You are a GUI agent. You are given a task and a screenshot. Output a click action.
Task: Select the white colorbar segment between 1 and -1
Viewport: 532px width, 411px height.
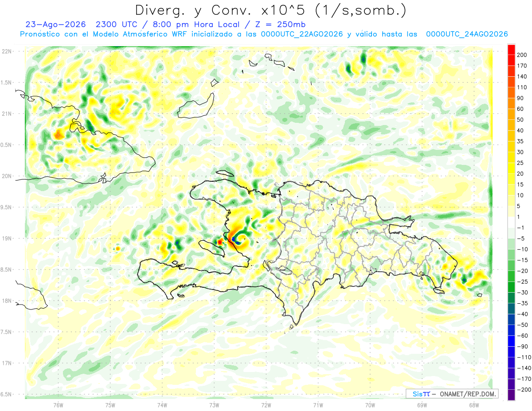(x=512, y=223)
